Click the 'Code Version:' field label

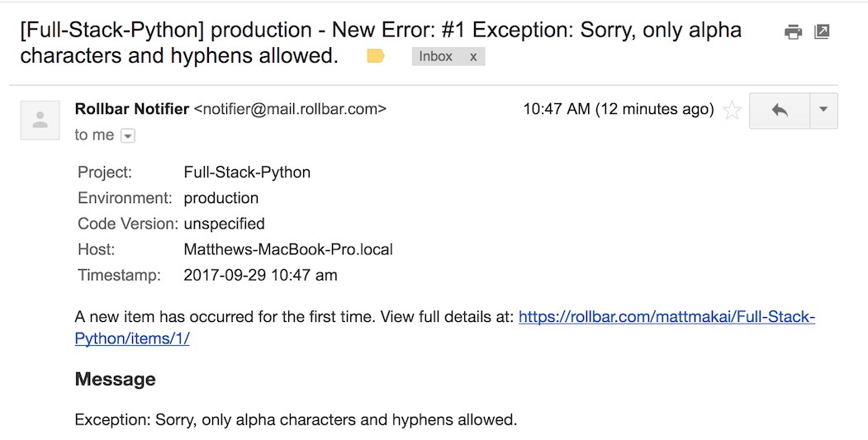128,224
